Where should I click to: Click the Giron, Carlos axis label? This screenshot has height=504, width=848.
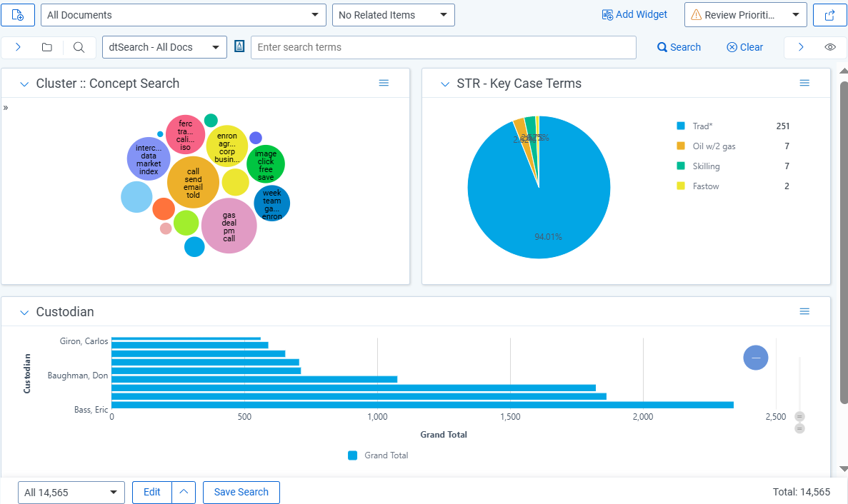[84, 341]
